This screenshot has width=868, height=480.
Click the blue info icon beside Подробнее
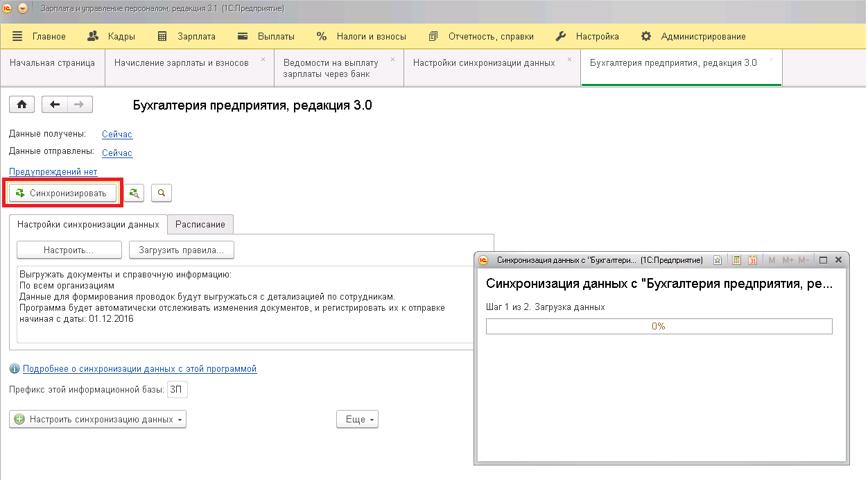15,369
